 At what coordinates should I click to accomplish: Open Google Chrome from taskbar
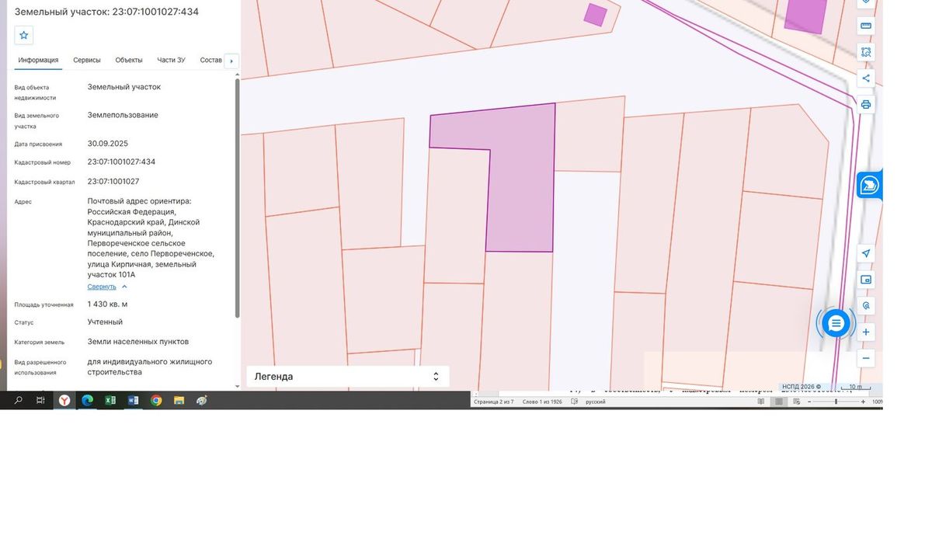point(156,400)
